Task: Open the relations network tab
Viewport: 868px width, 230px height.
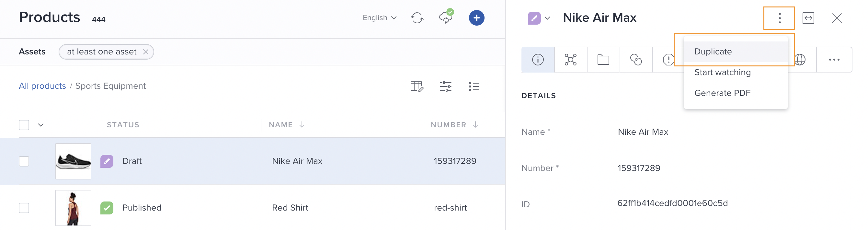Action: (570, 60)
